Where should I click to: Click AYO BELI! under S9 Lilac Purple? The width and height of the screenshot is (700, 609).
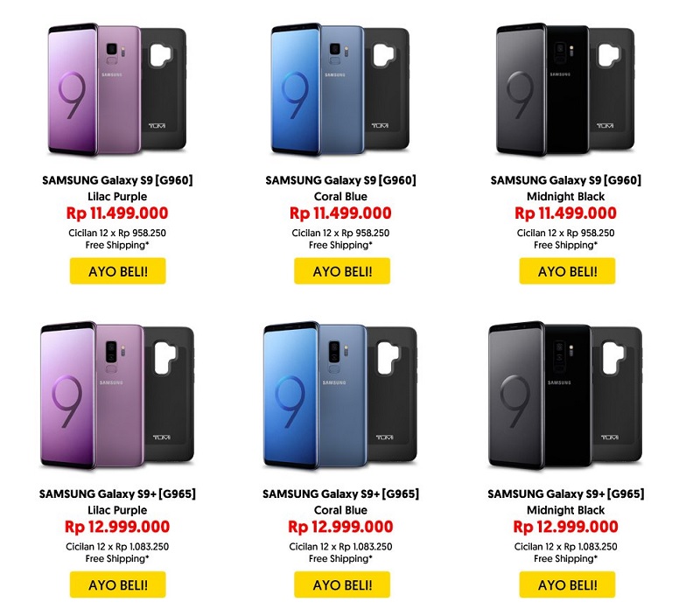click(117, 271)
